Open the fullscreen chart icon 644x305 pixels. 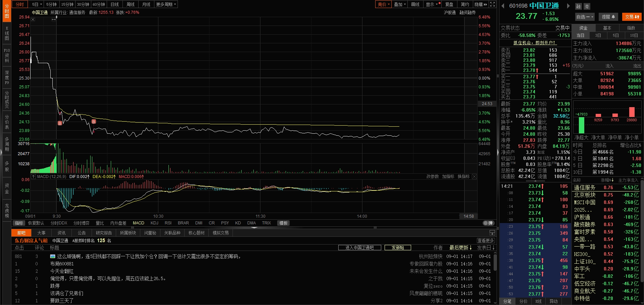click(492, 4)
